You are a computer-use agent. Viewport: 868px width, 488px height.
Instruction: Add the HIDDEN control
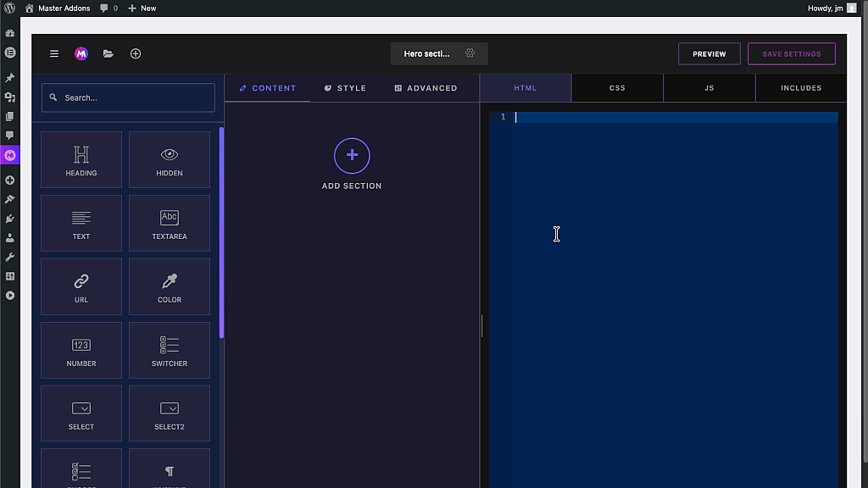point(170,159)
